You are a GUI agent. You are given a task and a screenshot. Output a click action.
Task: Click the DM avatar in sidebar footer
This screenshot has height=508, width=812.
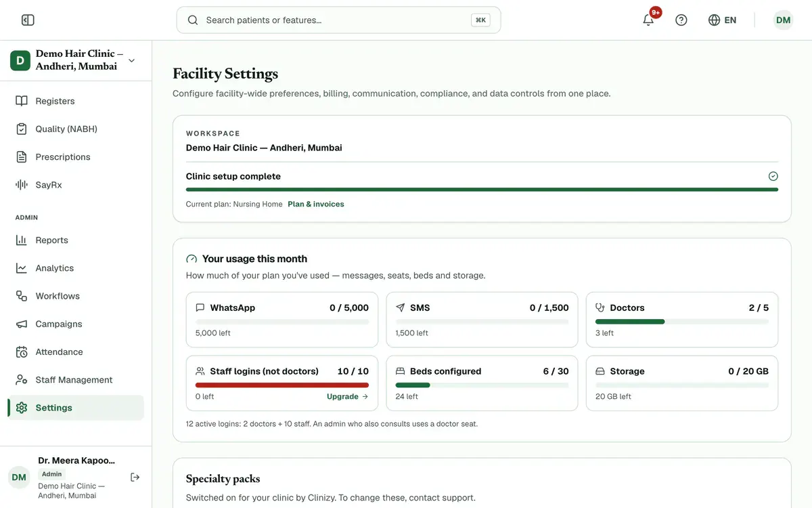[19, 478]
